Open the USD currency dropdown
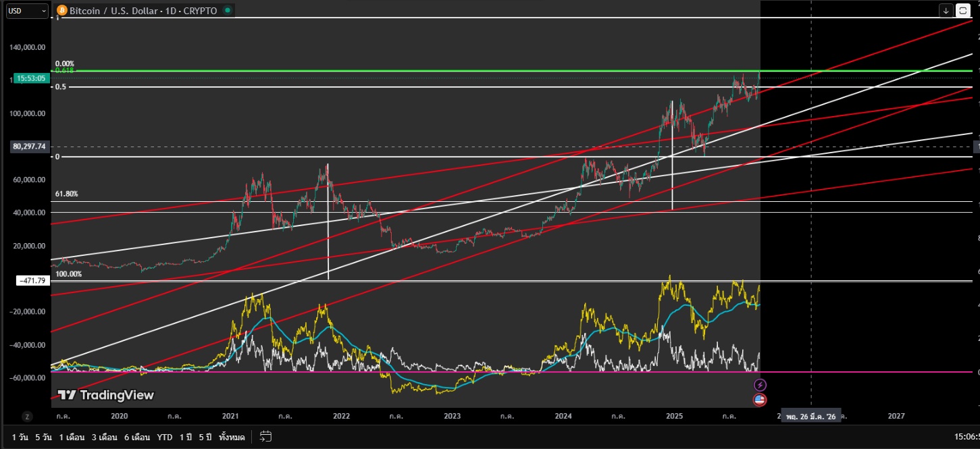 [26, 11]
